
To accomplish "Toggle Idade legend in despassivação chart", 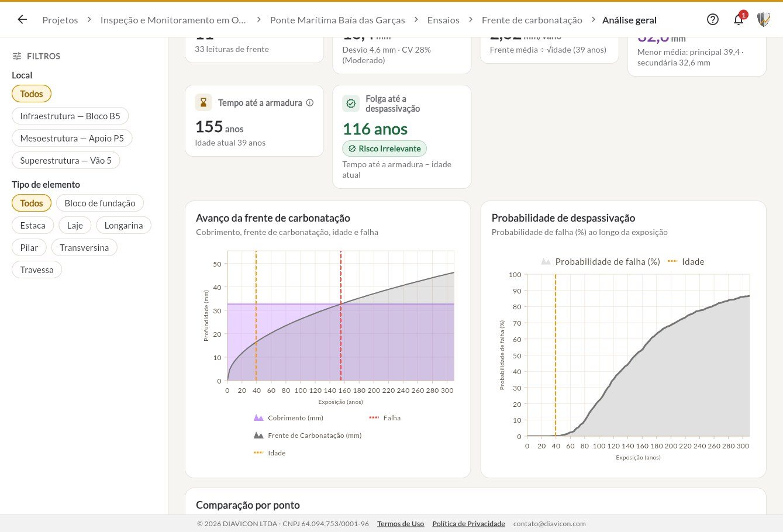I will pyautogui.click(x=686, y=262).
